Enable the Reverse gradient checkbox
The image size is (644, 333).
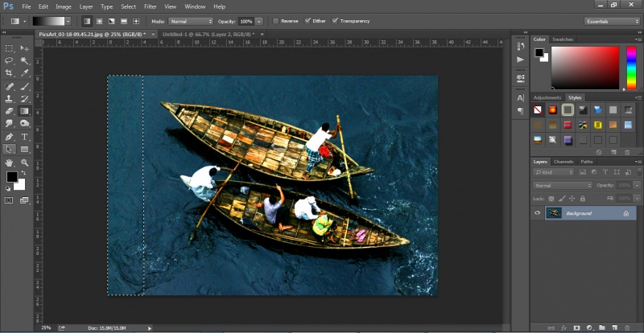coord(276,21)
